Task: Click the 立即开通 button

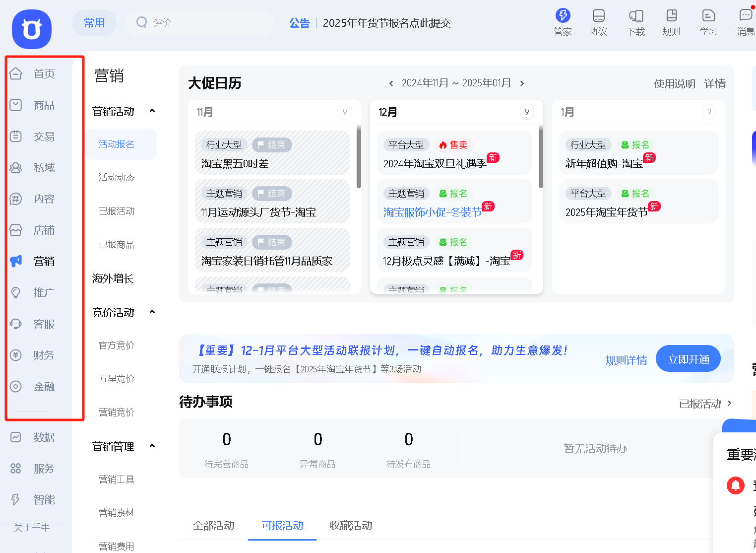Action: coord(688,359)
